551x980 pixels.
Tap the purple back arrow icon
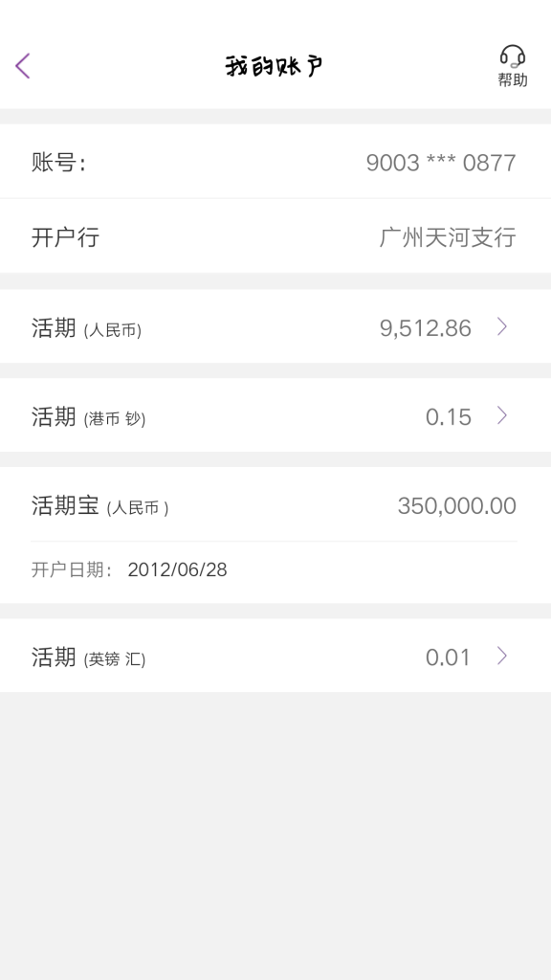click(x=23, y=66)
